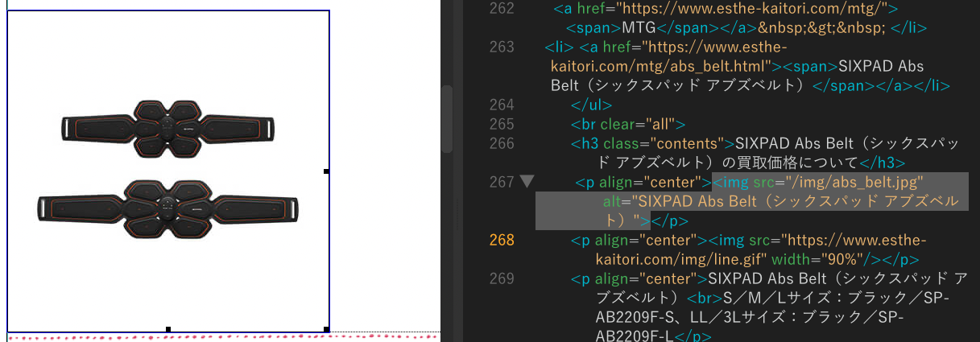This screenshot has height=342, width=980.
Task: Click the closing ul tag on line 264
Action: point(592,105)
